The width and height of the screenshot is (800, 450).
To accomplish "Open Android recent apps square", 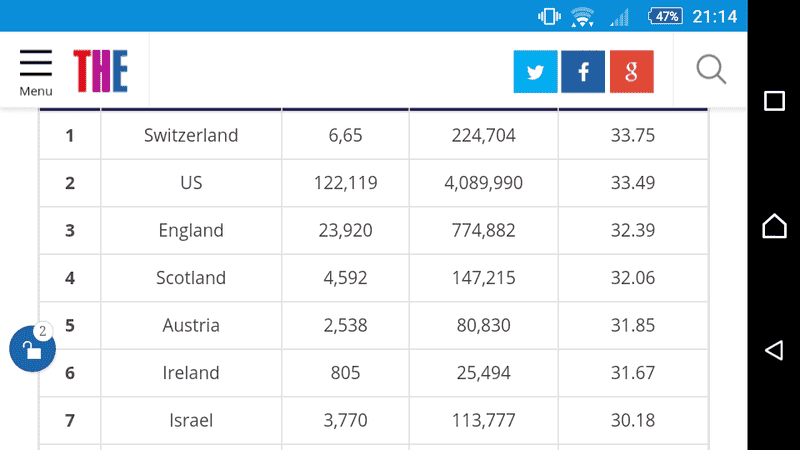I will (x=774, y=101).
